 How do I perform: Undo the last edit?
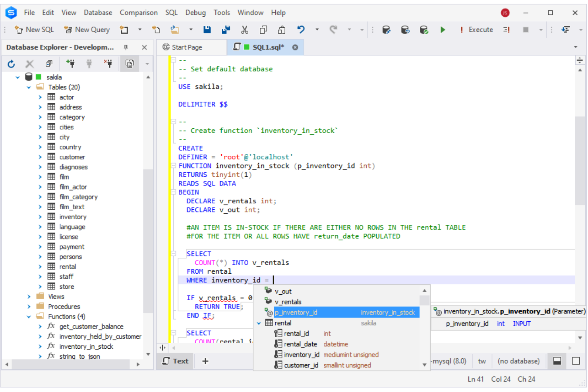click(x=301, y=29)
